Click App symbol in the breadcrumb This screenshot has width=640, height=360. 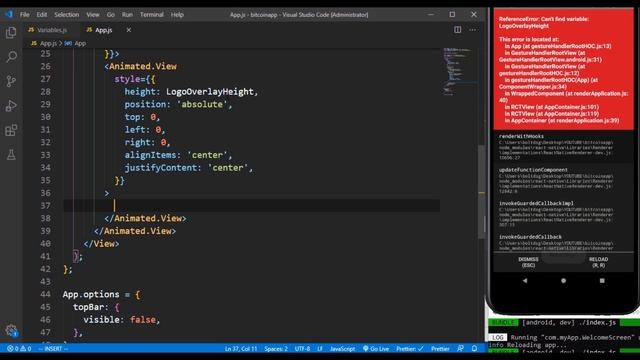[76, 43]
